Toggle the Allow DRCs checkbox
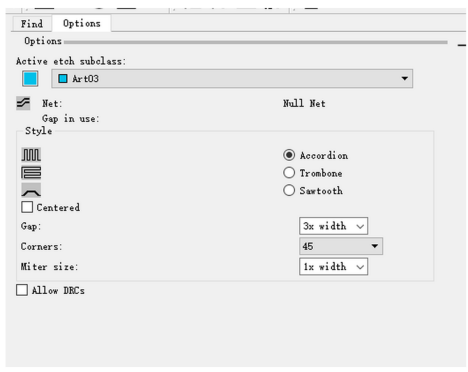468x372 pixels. coord(22,290)
